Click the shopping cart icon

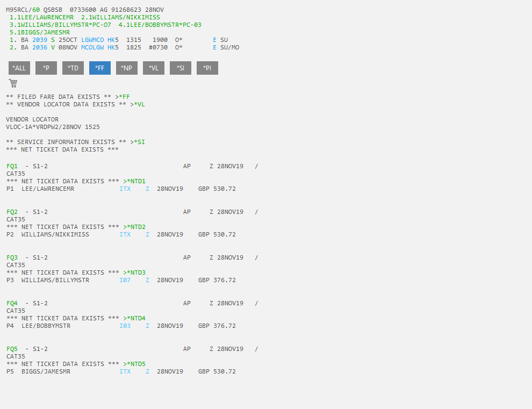[13, 83]
